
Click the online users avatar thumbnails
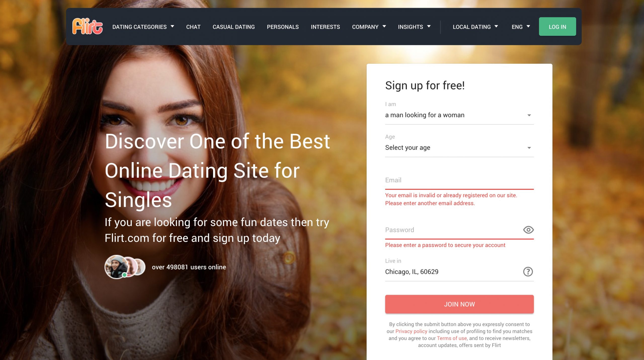pos(125,267)
